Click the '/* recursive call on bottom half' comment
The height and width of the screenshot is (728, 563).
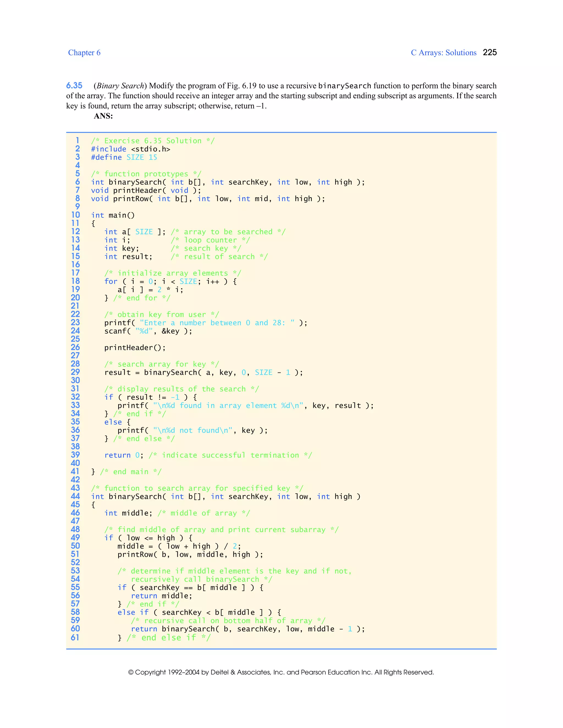pos(228,621)
